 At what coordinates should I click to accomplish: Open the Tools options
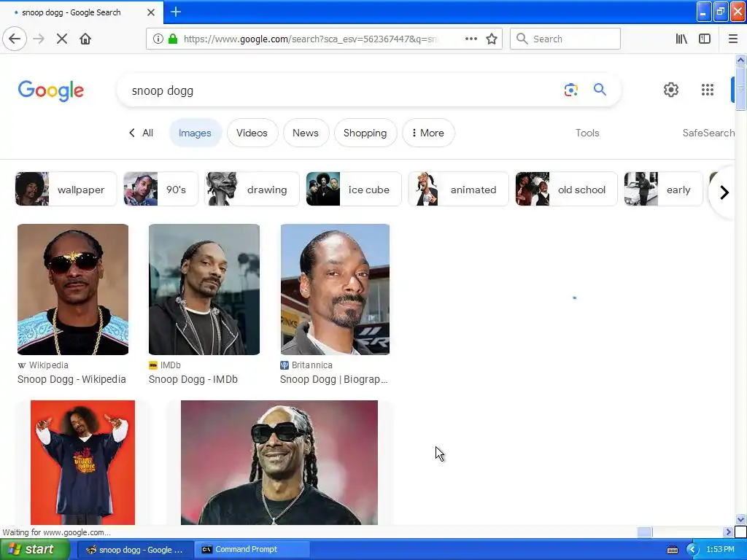(x=587, y=133)
